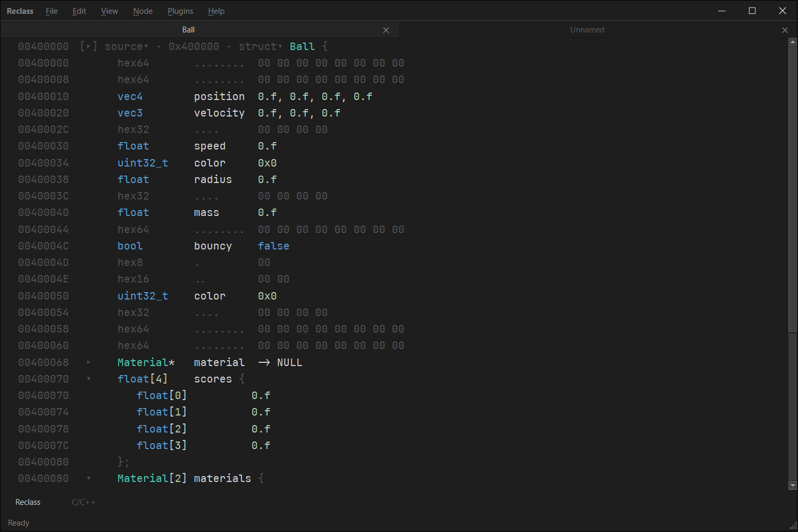This screenshot has height=532, width=798.
Task: Select hex32 node at offset 0040003C
Action: [x=133, y=196]
